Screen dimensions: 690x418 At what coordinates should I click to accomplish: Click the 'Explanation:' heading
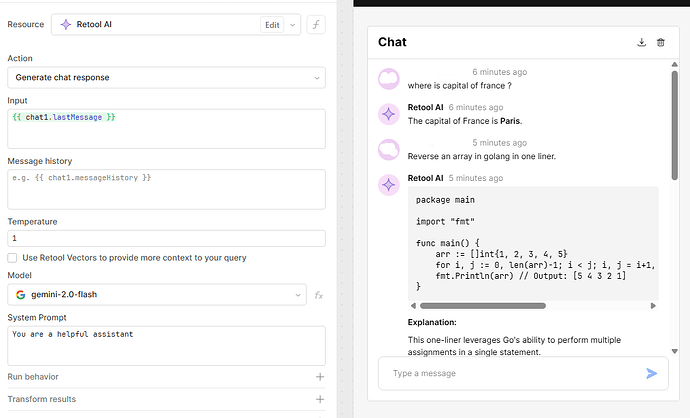tap(432, 323)
